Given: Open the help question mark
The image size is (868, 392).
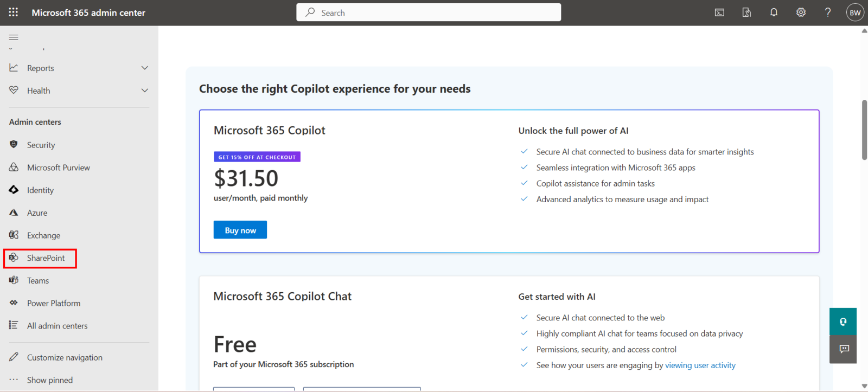Looking at the screenshot, I should tap(828, 12).
